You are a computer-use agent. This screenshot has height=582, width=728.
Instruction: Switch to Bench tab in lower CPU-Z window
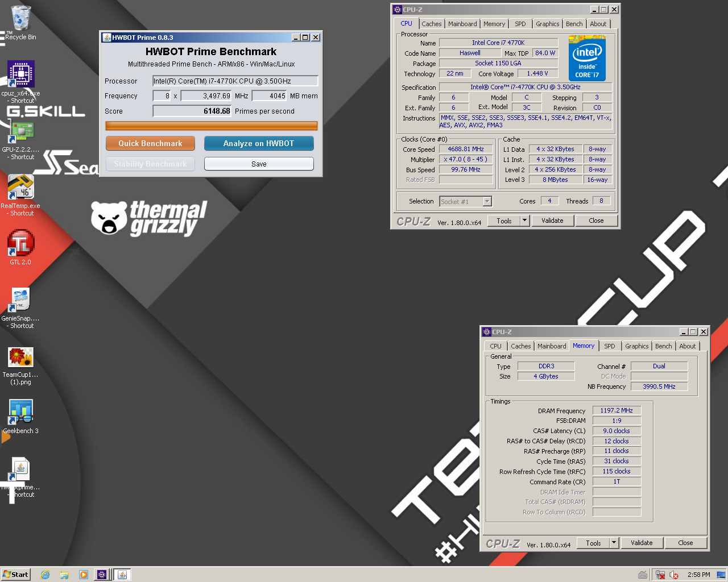[x=664, y=346]
